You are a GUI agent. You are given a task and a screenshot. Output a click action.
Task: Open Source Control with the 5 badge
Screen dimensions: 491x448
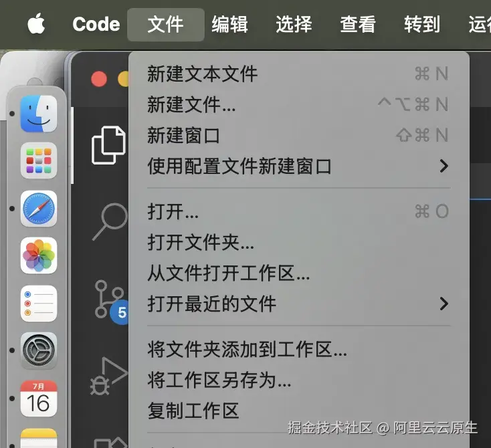(110, 301)
